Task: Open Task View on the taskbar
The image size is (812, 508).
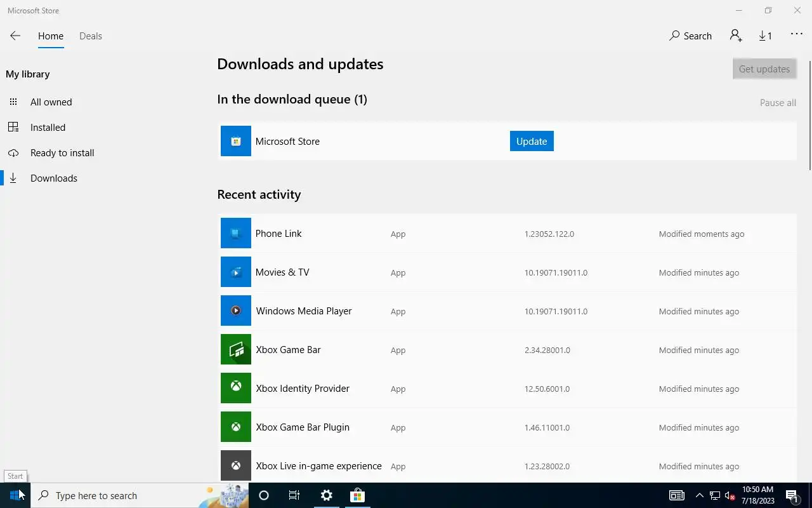Action: click(x=294, y=495)
